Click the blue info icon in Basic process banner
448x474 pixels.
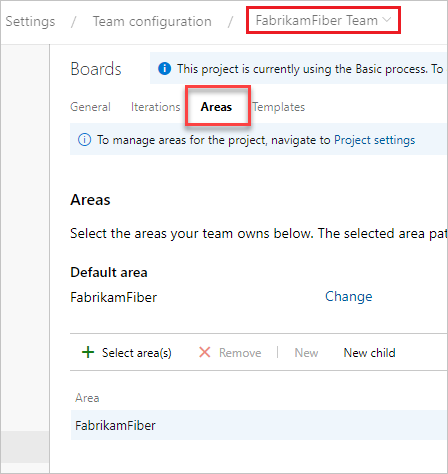click(164, 69)
